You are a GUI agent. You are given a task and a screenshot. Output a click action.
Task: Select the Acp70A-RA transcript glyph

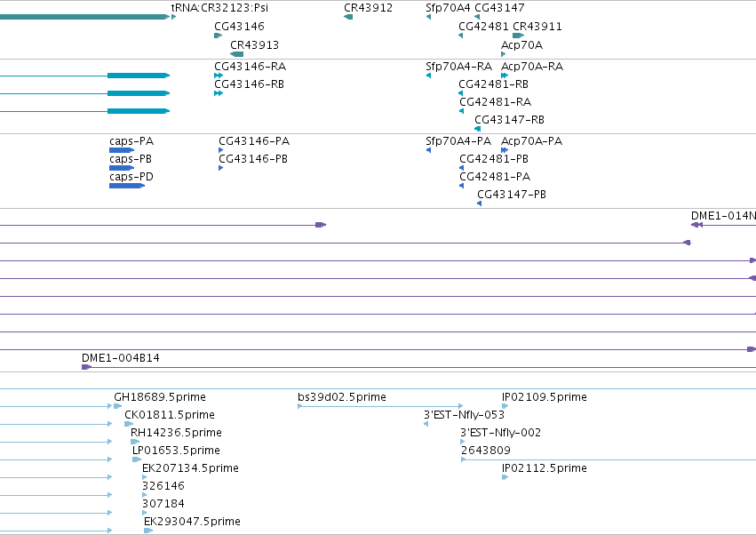point(505,76)
